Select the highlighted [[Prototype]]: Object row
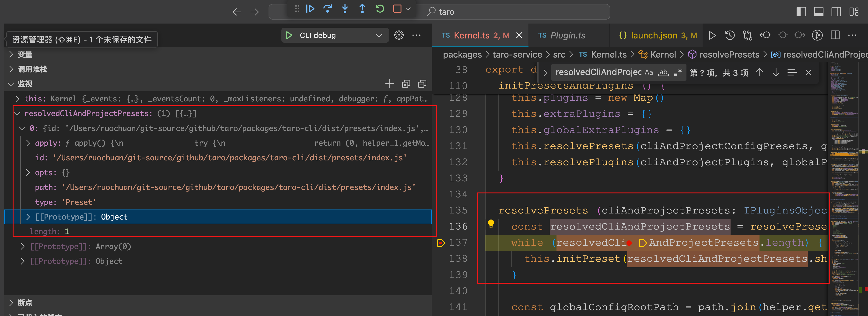 (x=218, y=217)
